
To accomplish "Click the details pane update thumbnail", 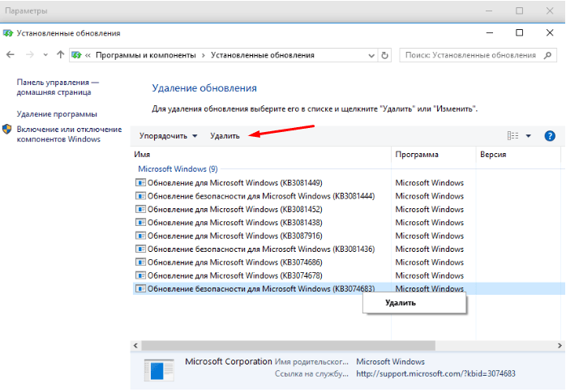I will click(159, 370).
